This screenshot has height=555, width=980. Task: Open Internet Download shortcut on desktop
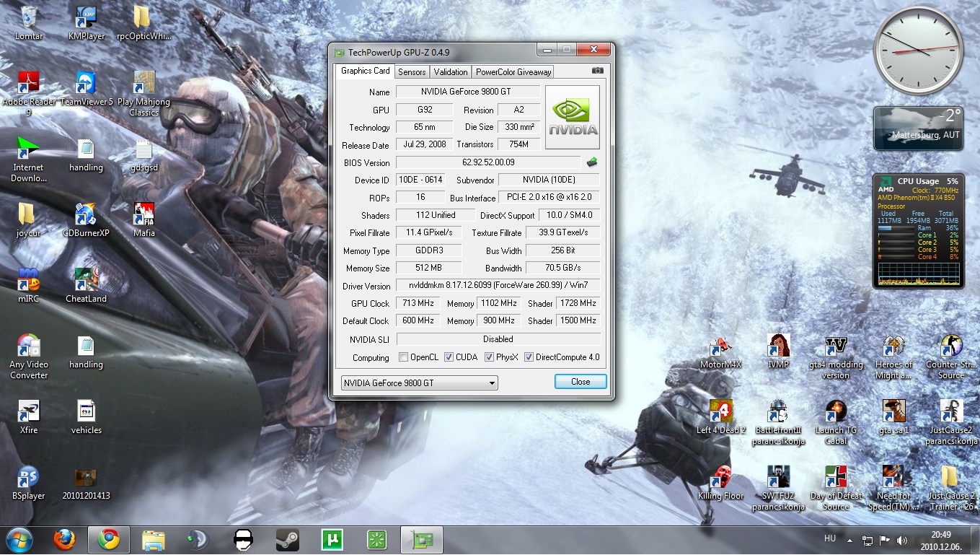[x=29, y=159]
